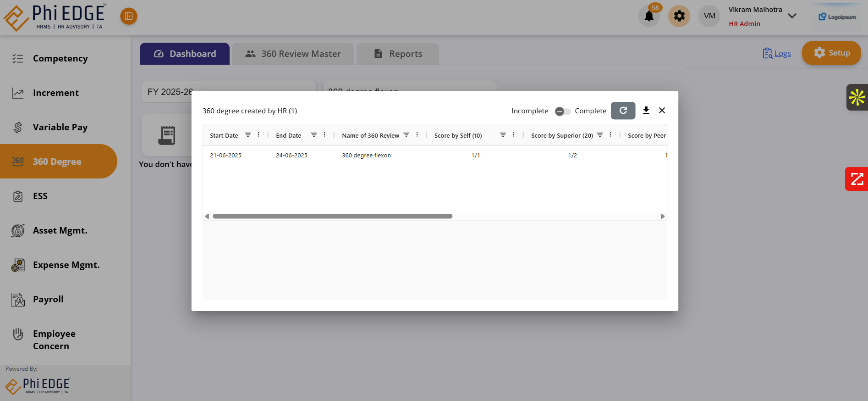Click the filter icon for Score by Superior

(600, 135)
